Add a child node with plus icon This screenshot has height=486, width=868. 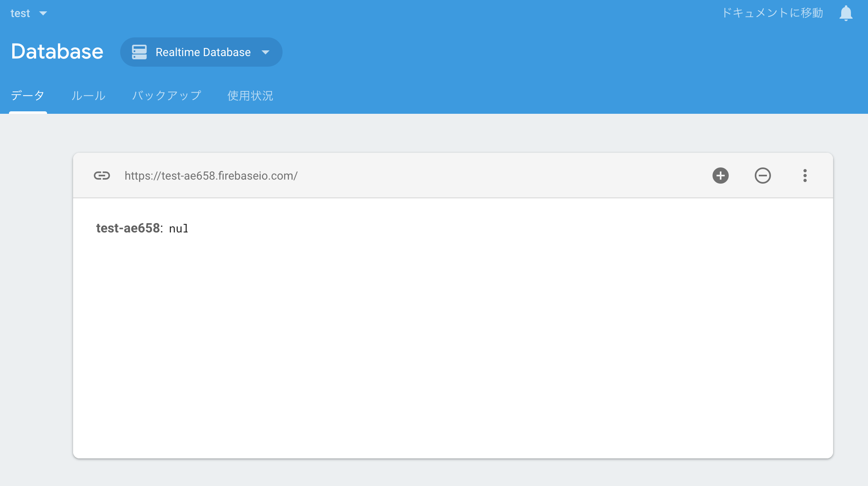coord(721,176)
